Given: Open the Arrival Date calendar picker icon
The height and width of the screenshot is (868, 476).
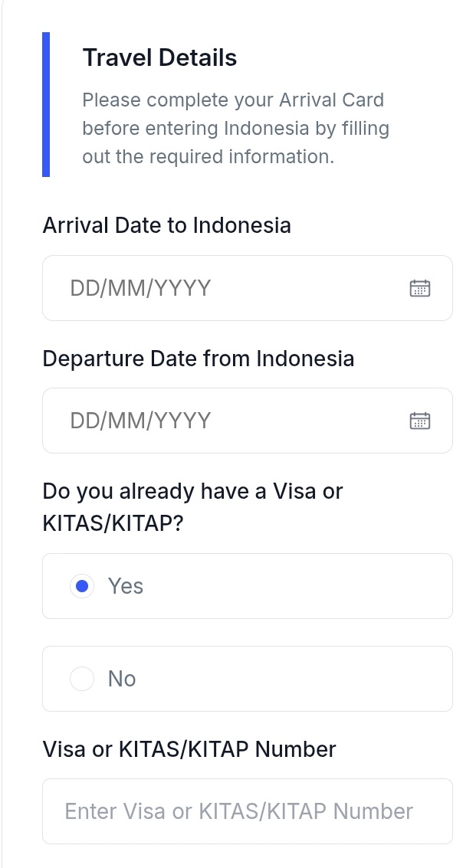Looking at the screenshot, I should pos(420,288).
